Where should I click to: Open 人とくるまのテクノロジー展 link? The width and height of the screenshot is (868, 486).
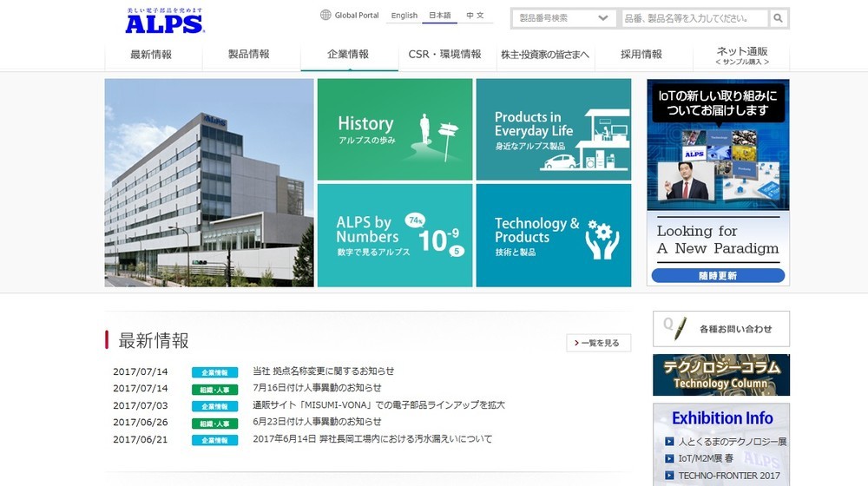click(x=733, y=442)
